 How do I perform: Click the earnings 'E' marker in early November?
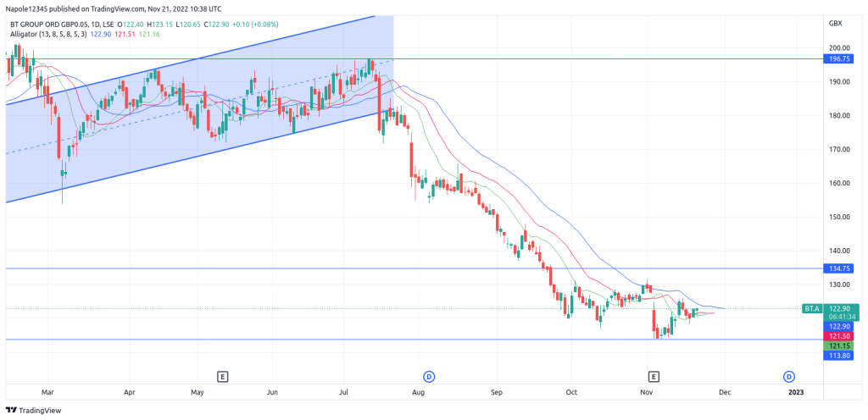654,377
